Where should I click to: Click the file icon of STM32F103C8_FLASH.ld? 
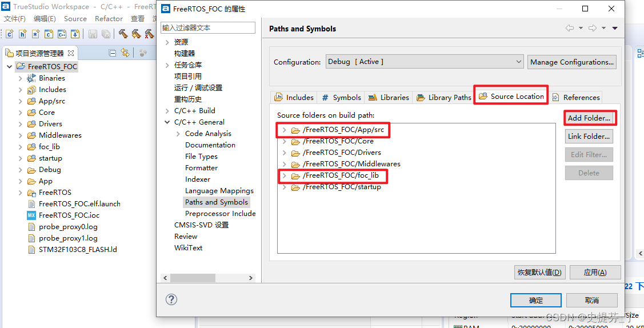tap(31, 250)
